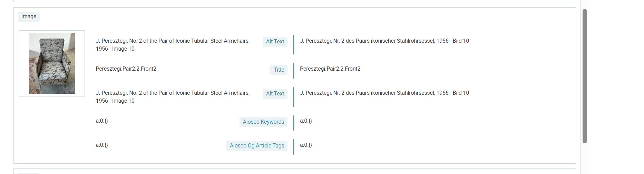Edit the Aioseo Og Article Tags translation value

pyautogui.click(x=306, y=145)
